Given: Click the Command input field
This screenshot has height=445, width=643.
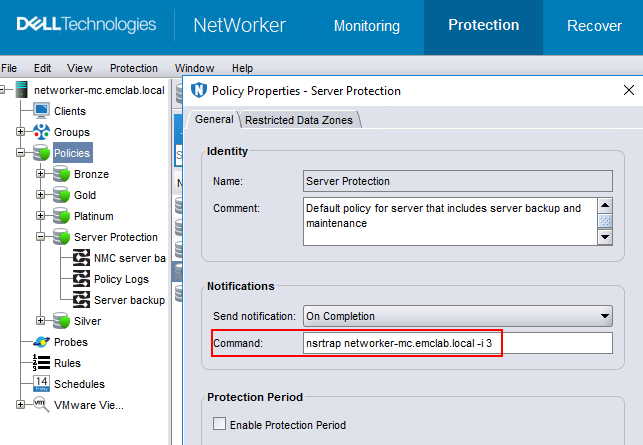Looking at the screenshot, I should coord(457,343).
